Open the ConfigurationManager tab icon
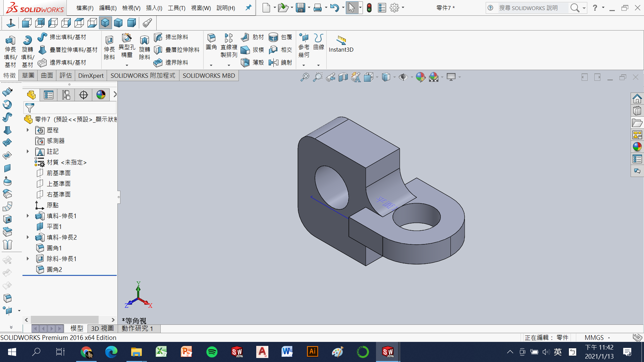 click(66, 95)
